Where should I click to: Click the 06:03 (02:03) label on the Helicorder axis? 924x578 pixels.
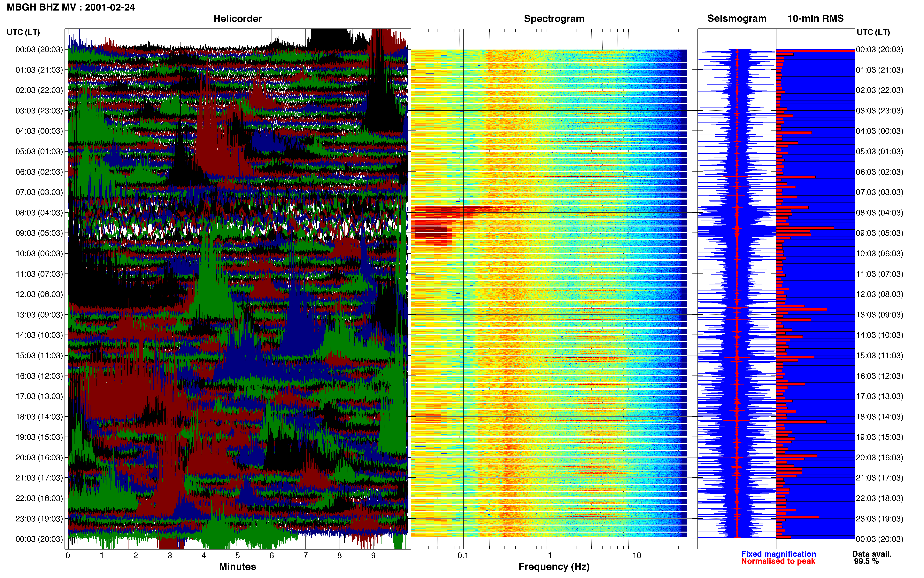coord(39,172)
